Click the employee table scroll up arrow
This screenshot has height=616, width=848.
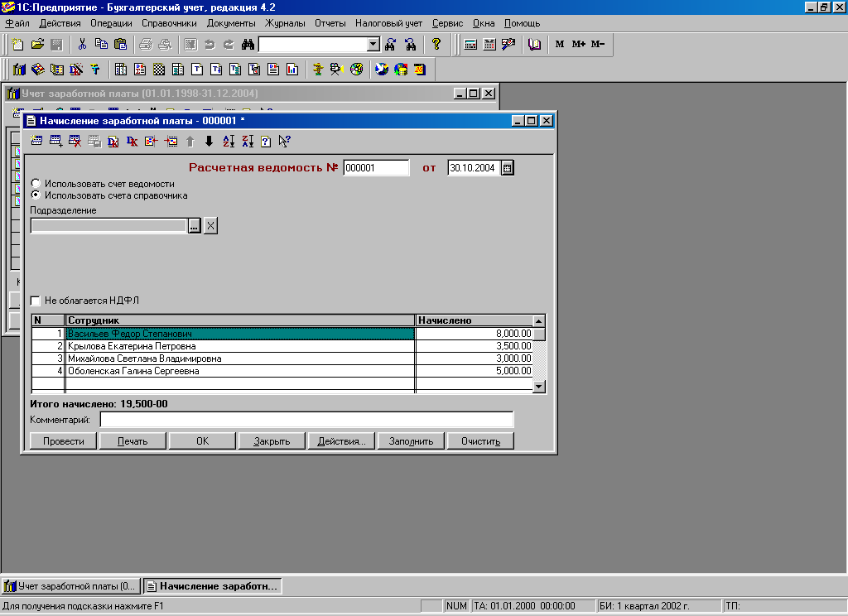[x=538, y=320]
